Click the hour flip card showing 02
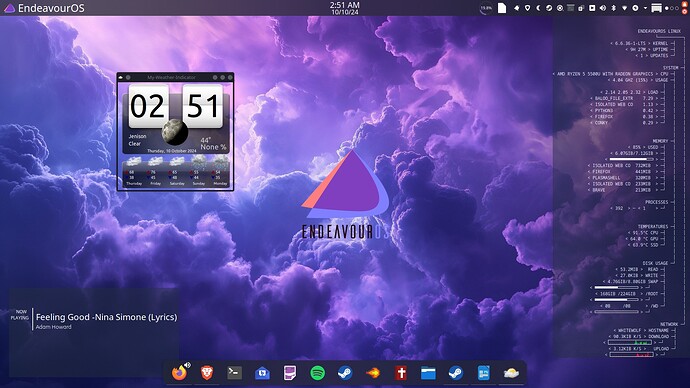Image resolution: width=690 pixels, height=388 pixels. [148, 106]
